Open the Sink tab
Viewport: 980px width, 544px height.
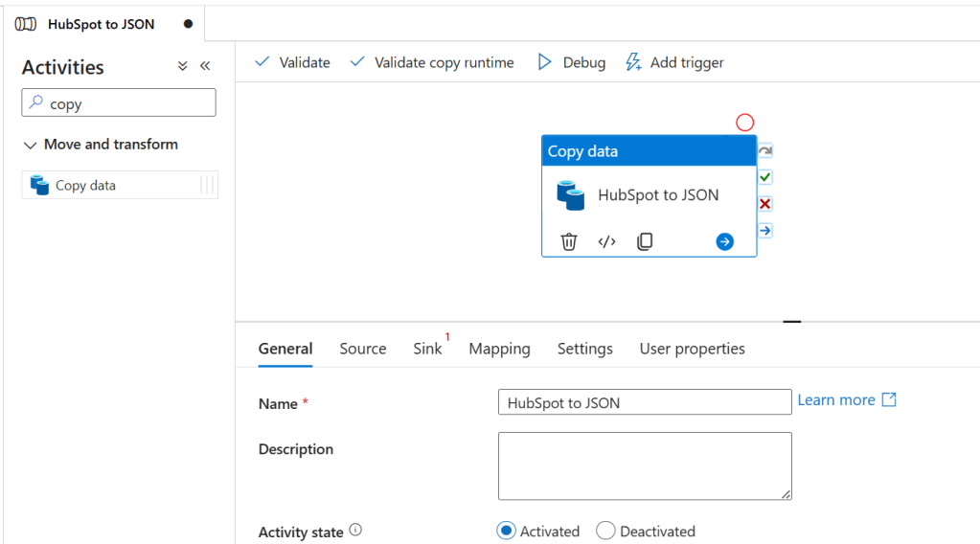pyautogui.click(x=427, y=349)
